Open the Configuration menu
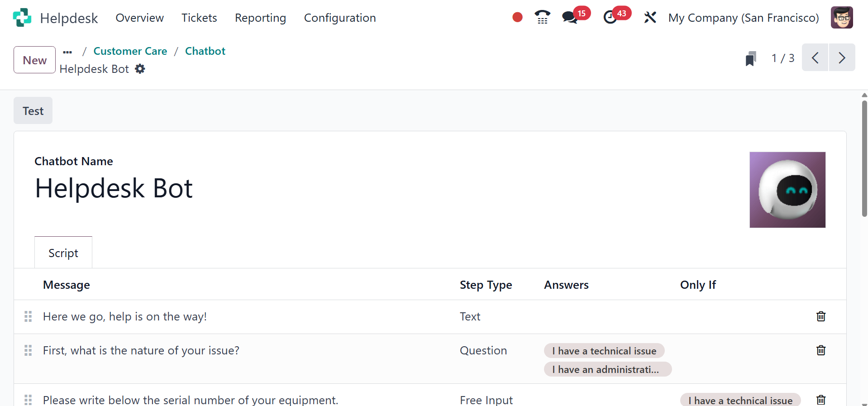 [x=339, y=18]
